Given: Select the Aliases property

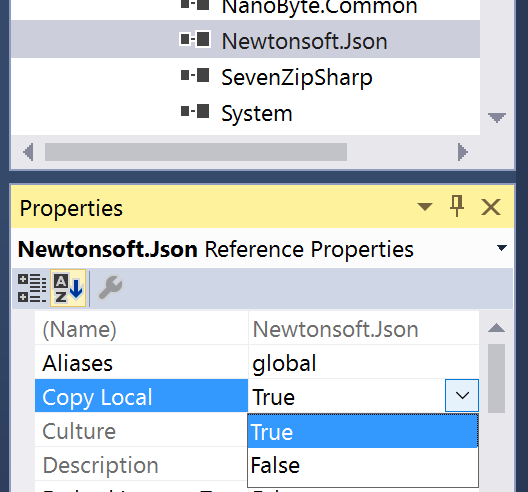Looking at the screenshot, I should tap(141, 363).
